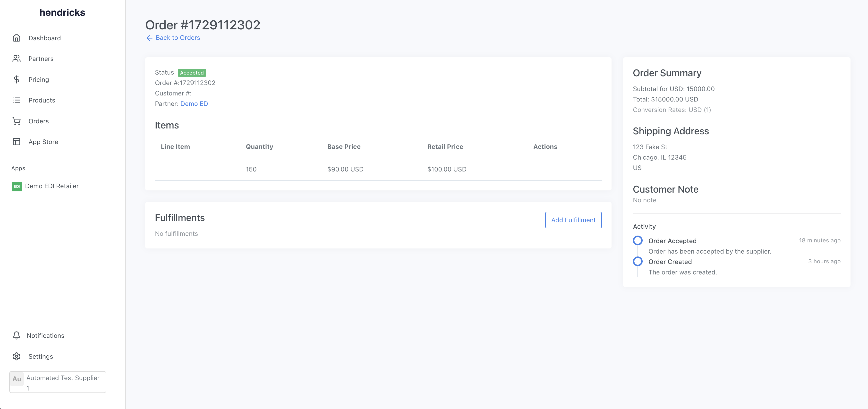This screenshot has width=868, height=409.
Task: Toggle the Accepted status badge
Action: pos(192,73)
